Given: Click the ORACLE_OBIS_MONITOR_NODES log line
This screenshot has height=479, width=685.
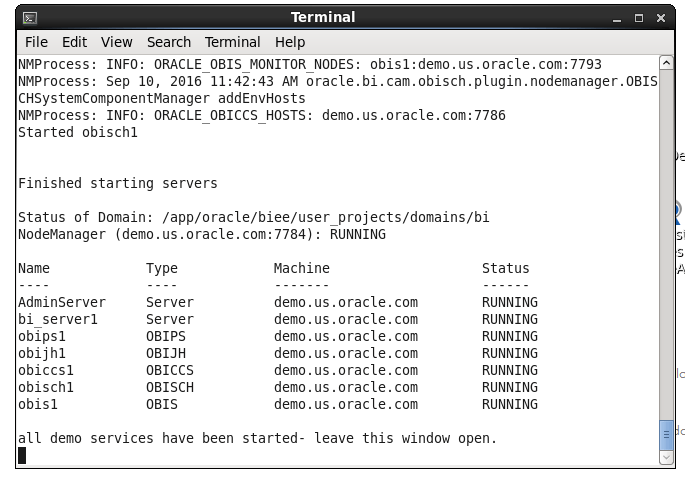Looking at the screenshot, I should pos(310,64).
